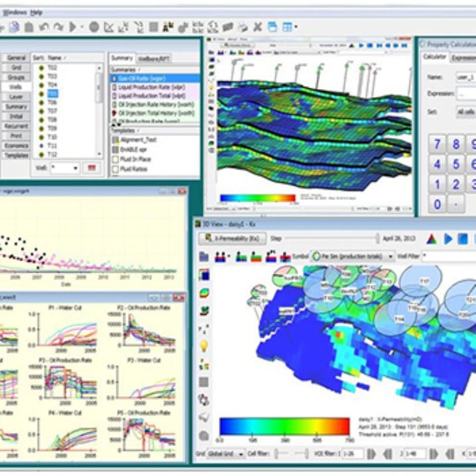Click the play button beside April 28 date
This screenshot has height=476, width=476.
click(x=448, y=239)
